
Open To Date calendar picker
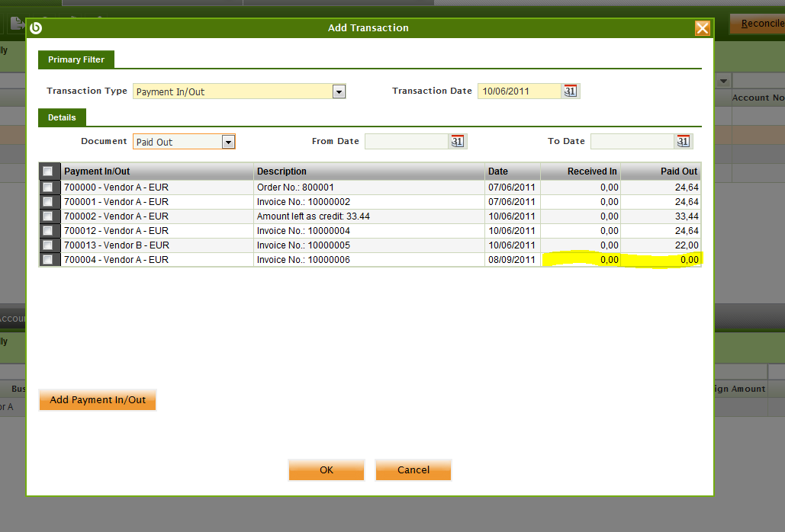tap(683, 142)
